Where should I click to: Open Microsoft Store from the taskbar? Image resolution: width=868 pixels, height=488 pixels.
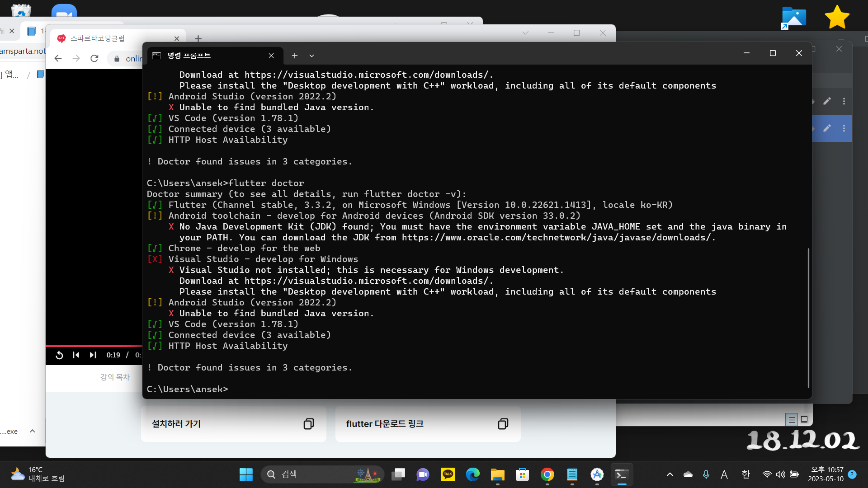click(x=523, y=474)
